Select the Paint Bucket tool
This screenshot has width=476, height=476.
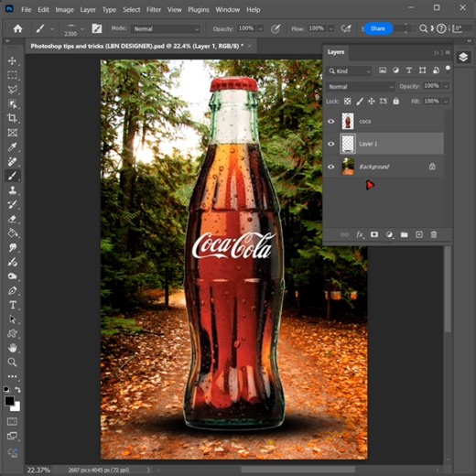(12, 233)
